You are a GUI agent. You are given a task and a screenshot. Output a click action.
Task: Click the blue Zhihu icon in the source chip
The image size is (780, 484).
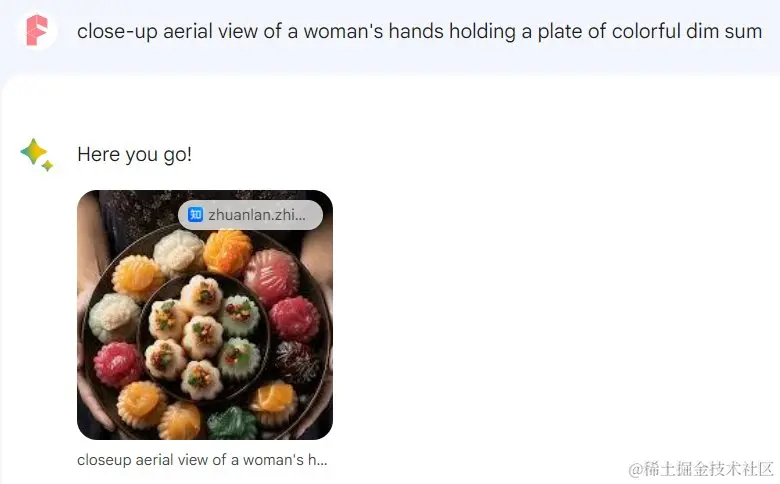[x=195, y=215]
